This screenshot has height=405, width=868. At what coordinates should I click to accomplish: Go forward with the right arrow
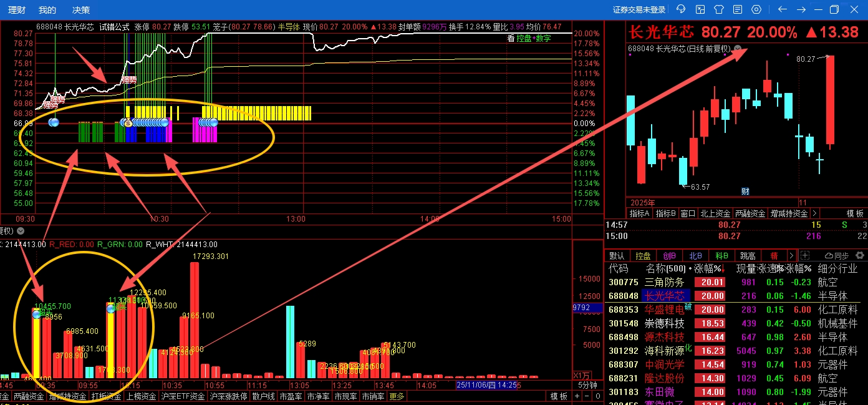801,9
